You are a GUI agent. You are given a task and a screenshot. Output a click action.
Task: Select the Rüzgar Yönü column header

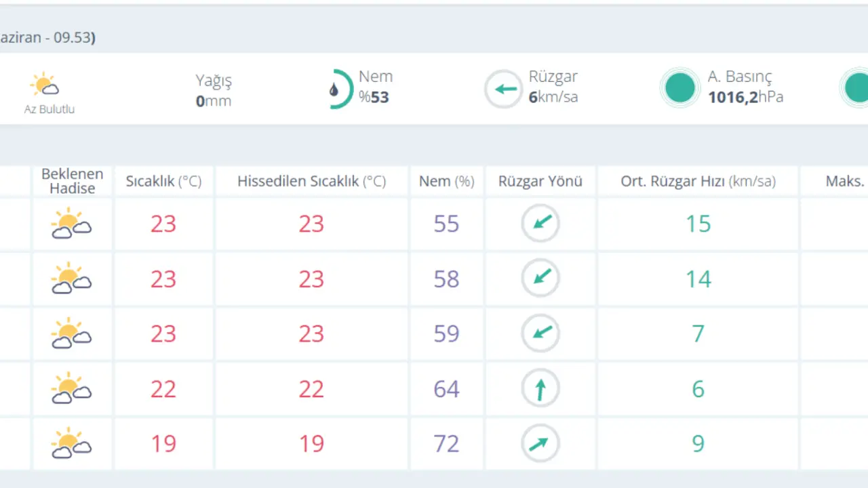(540, 181)
